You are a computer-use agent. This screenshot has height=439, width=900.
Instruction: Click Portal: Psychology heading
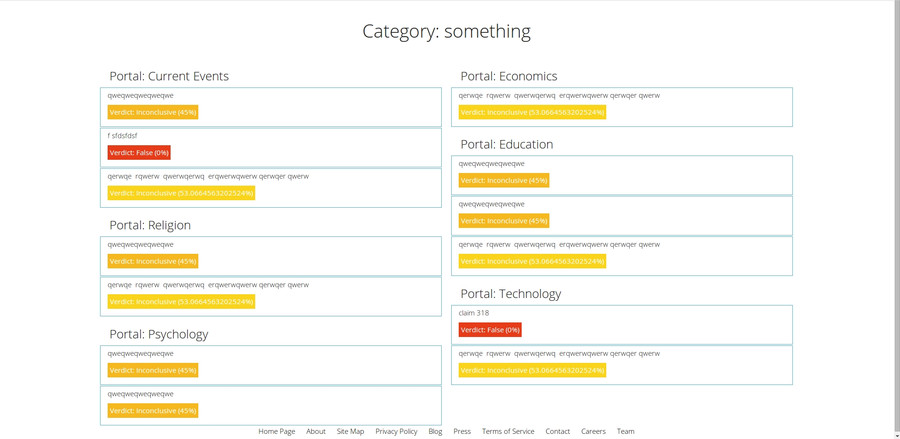pos(159,334)
